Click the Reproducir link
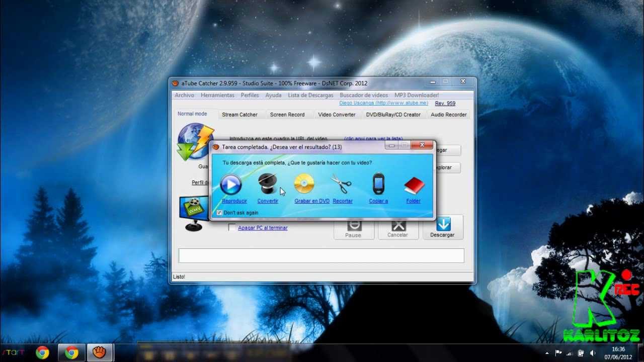 (234, 201)
